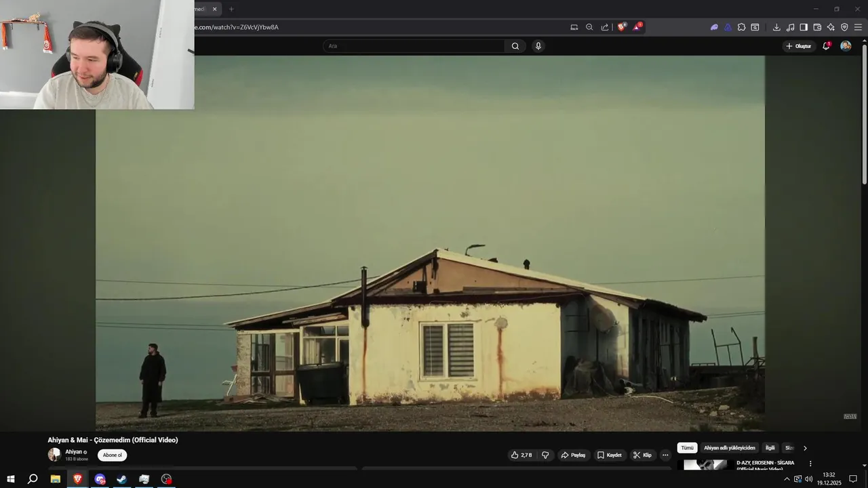The height and width of the screenshot is (488, 868).
Task: Open the purple ghost extension icon
Action: [714, 27]
